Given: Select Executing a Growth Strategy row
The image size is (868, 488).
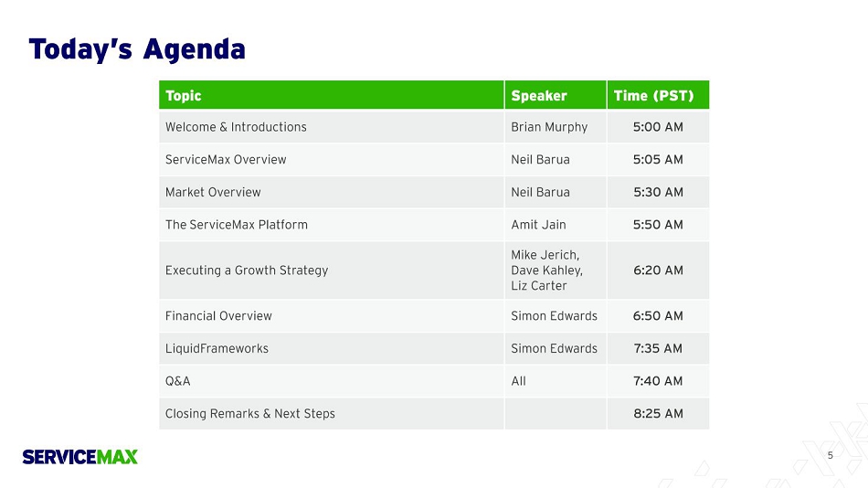Looking at the screenshot, I should tap(247, 271).
